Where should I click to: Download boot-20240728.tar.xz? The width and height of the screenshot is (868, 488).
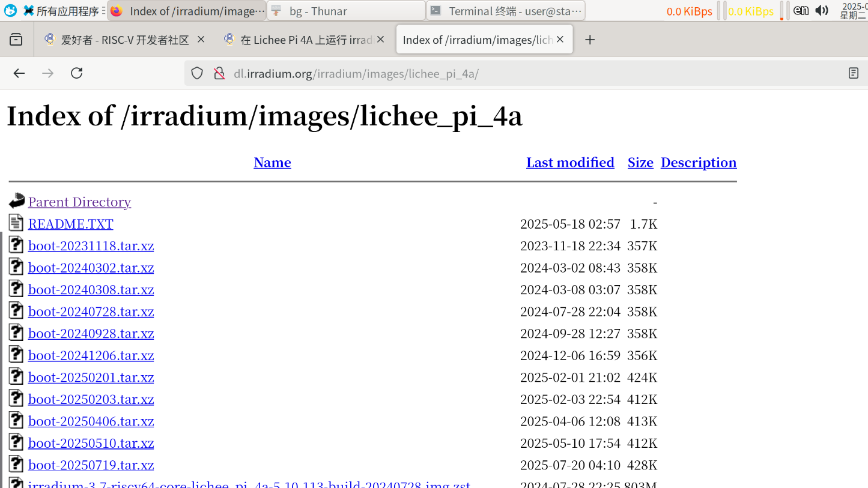click(91, 312)
